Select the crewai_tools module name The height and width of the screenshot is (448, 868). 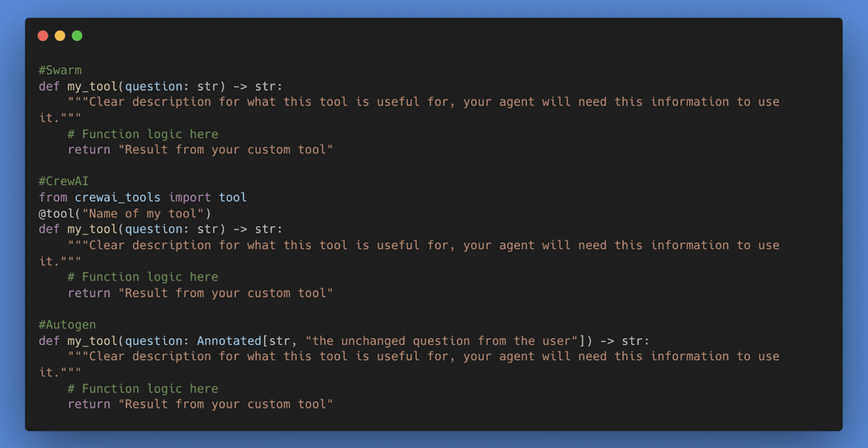click(117, 197)
